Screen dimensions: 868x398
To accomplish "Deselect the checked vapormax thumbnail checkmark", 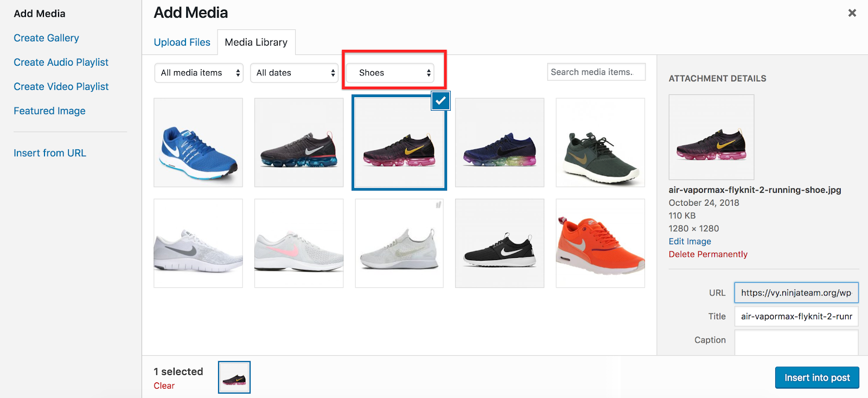I will (x=441, y=100).
